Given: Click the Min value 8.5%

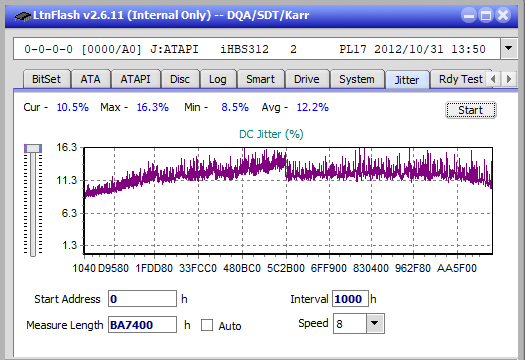Looking at the screenshot, I should click(x=235, y=107).
